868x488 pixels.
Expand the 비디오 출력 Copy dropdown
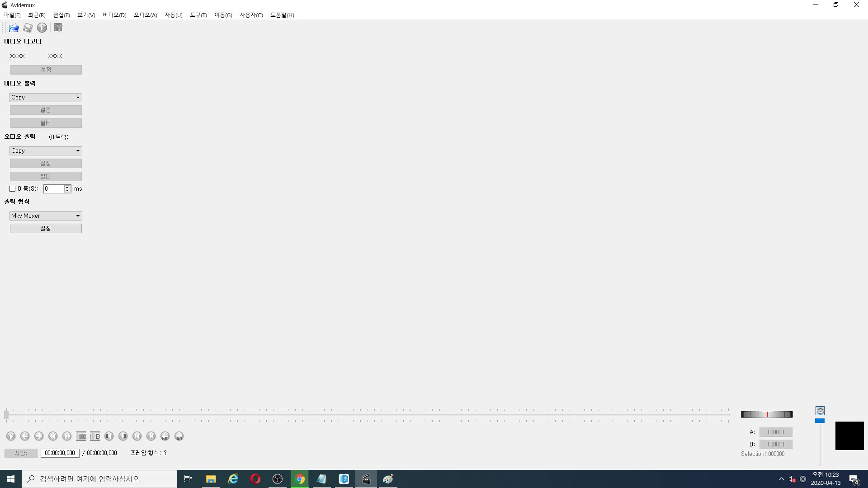coord(46,98)
